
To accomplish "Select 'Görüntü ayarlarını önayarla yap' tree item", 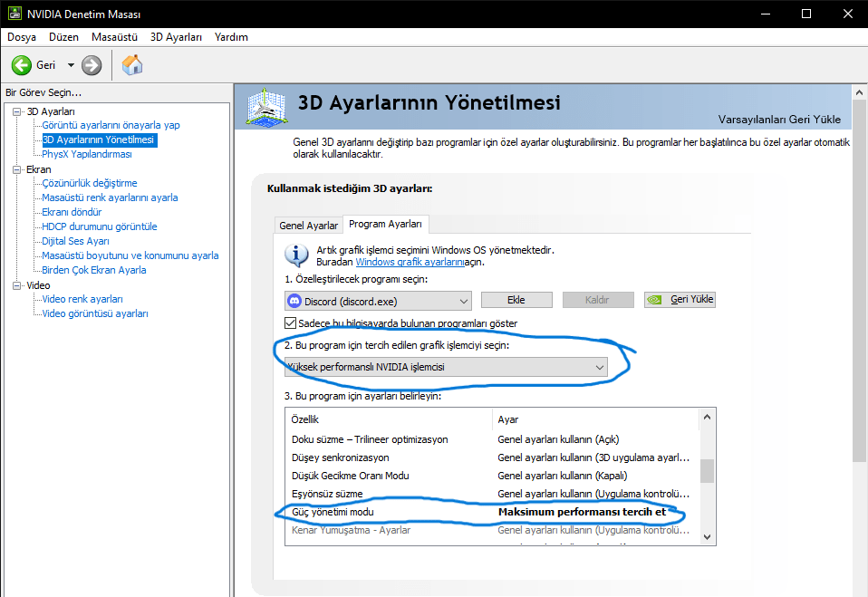I will point(111,125).
